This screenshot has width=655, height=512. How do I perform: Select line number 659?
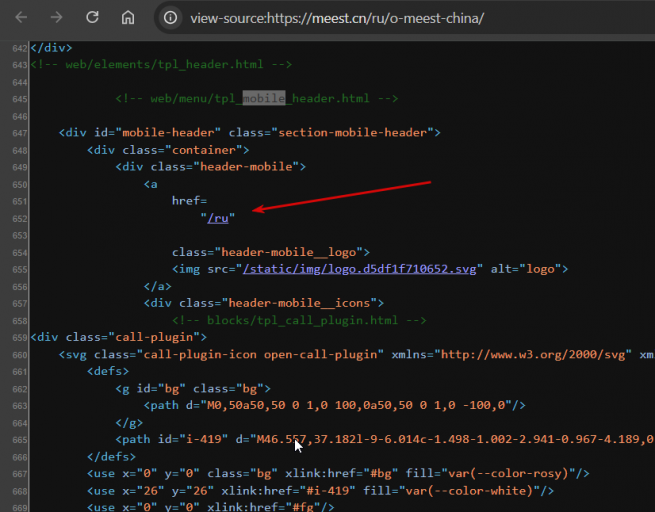pyautogui.click(x=20, y=337)
